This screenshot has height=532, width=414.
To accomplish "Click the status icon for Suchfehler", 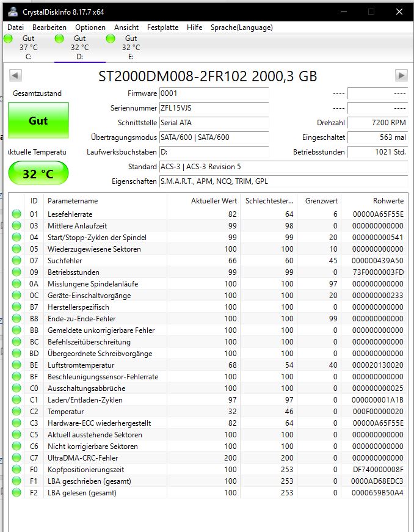I will click(x=16, y=261).
